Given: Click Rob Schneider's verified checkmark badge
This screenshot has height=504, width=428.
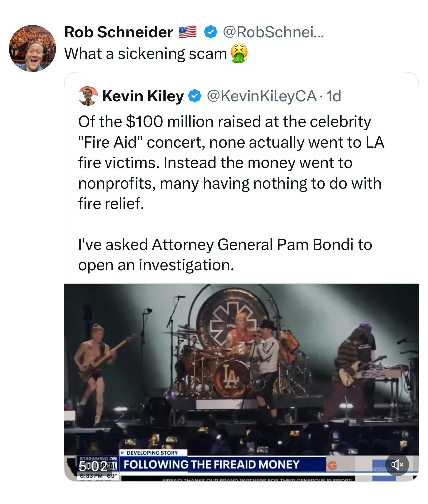Looking at the screenshot, I should [210, 32].
